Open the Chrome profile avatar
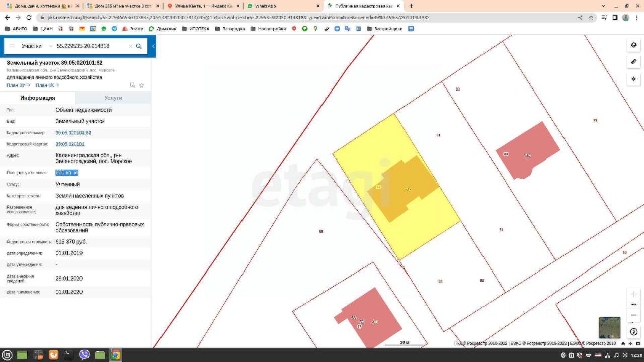 coord(626,17)
